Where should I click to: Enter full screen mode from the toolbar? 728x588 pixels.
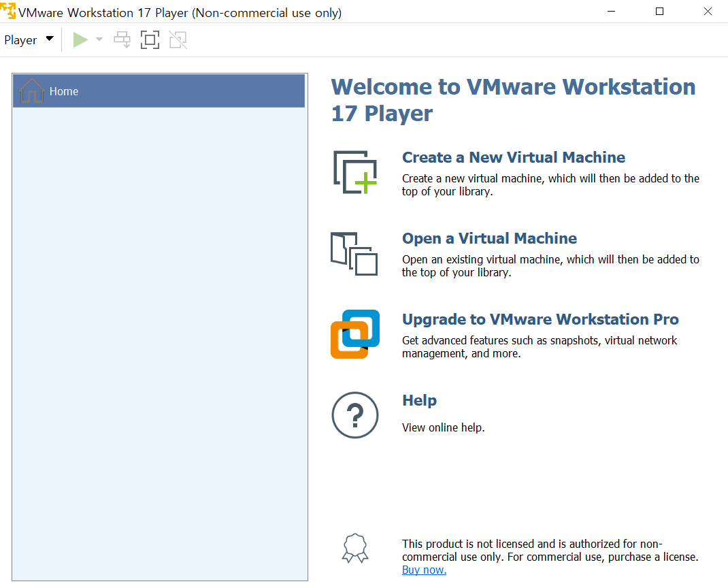(x=150, y=40)
